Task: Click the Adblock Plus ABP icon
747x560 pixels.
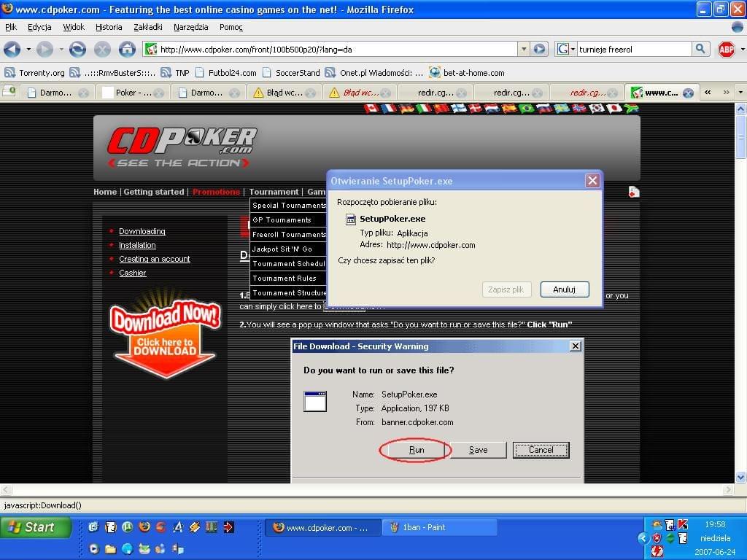Action: click(x=726, y=49)
